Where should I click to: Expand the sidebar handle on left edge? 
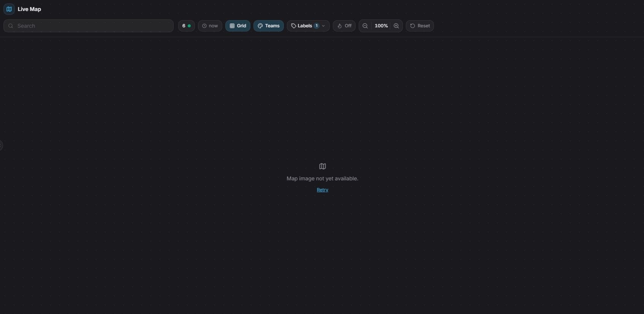(x=1, y=145)
